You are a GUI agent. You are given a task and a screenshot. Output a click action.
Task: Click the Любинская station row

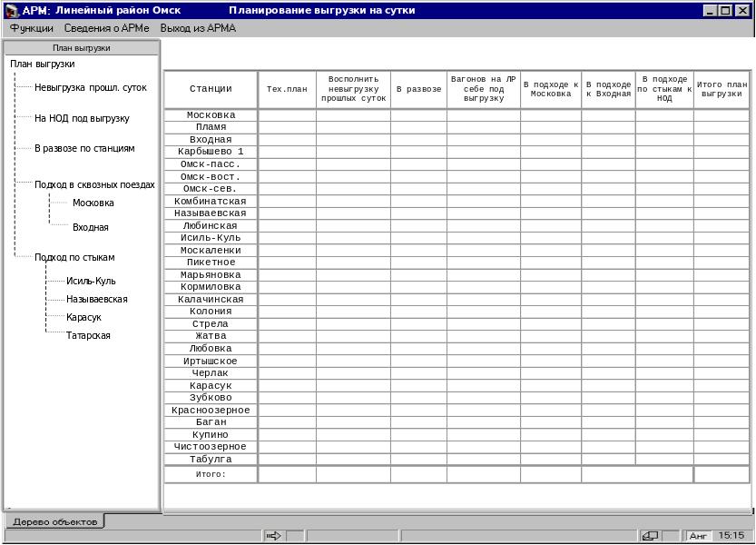tap(211, 225)
